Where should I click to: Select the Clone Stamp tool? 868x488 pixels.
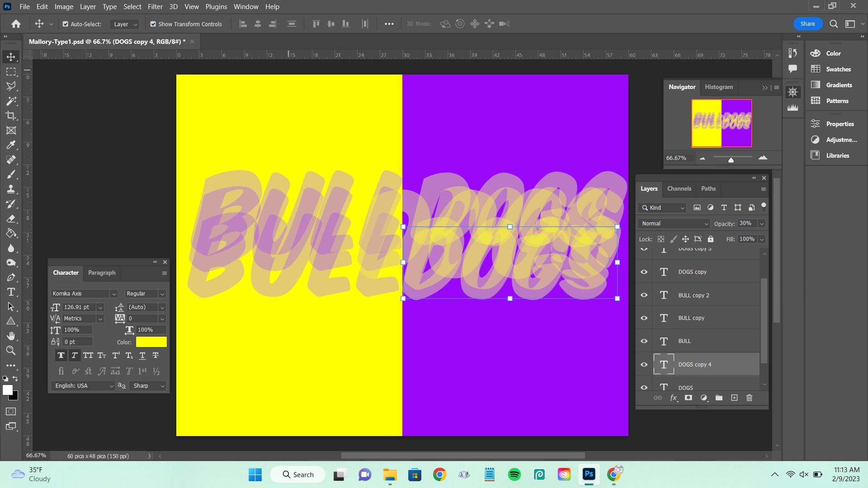point(11,189)
